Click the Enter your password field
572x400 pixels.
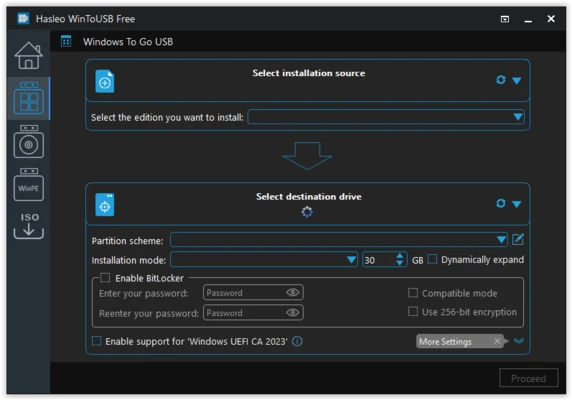(253, 292)
